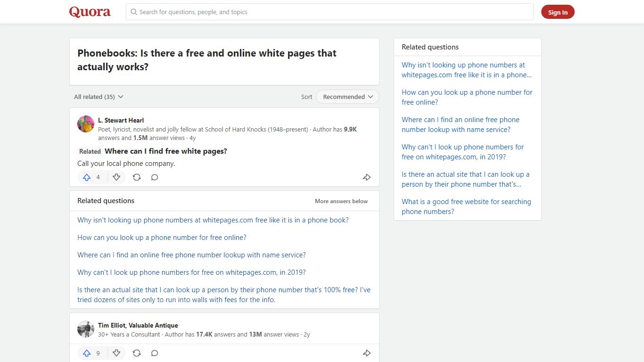Image resolution: width=644 pixels, height=362 pixels.
Task: Open center 'How can you look up a phone number for free online?'
Action: pyautogui.click(x=162, y=238)
